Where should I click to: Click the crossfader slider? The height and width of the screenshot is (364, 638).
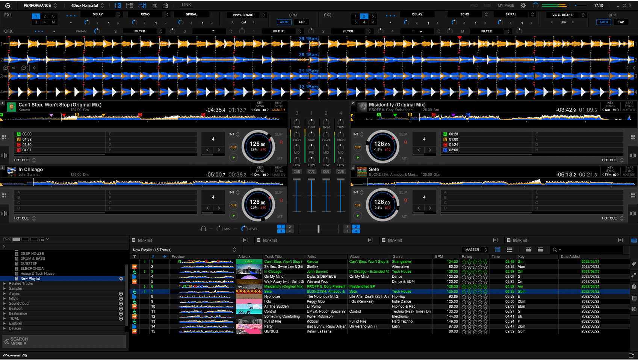(x=319, y=229)
